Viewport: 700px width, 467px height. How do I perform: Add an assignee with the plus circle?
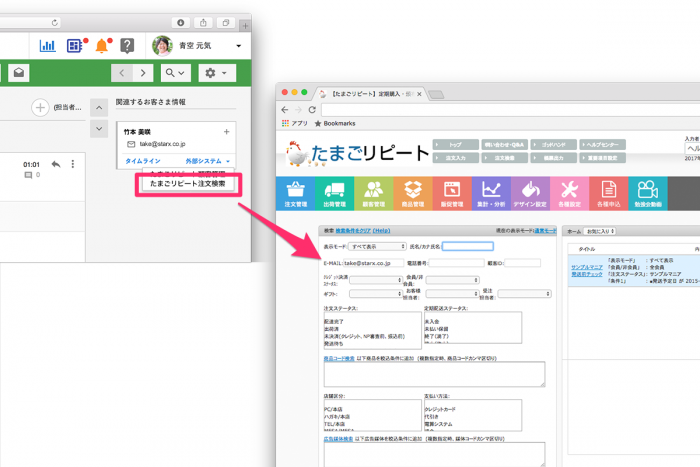pyautogui.click(x=40, y=108)
